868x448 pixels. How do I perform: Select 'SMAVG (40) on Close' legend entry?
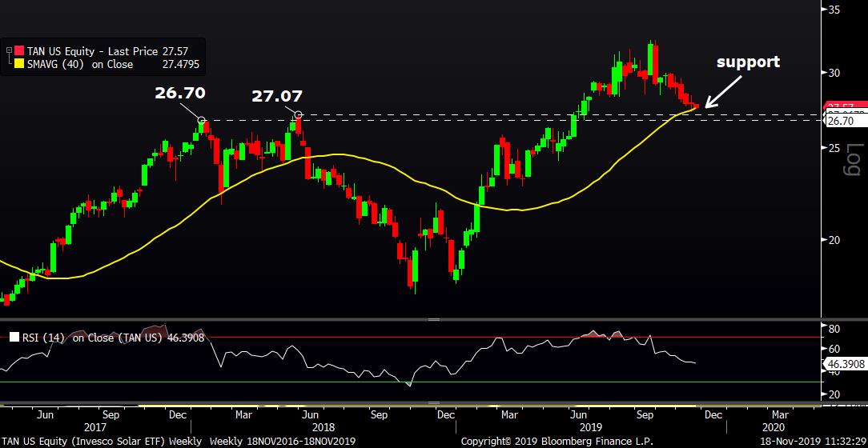tap(80, 64)
